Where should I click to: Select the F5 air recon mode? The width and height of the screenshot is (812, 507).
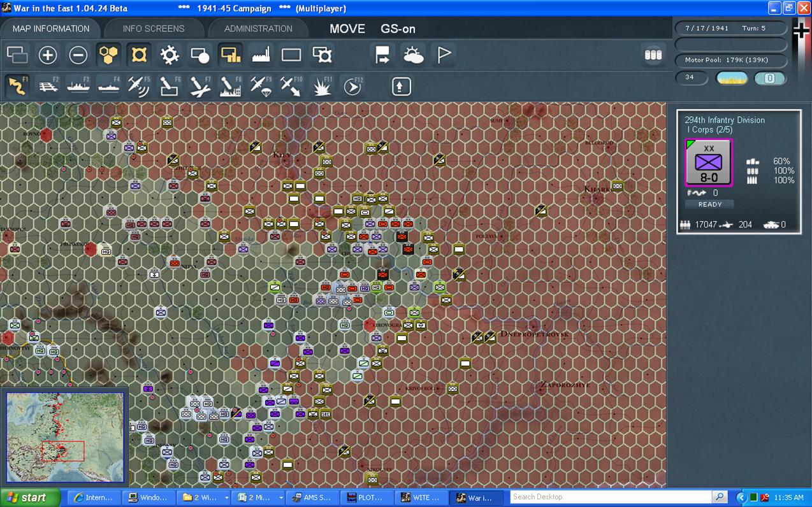point(139,86)
